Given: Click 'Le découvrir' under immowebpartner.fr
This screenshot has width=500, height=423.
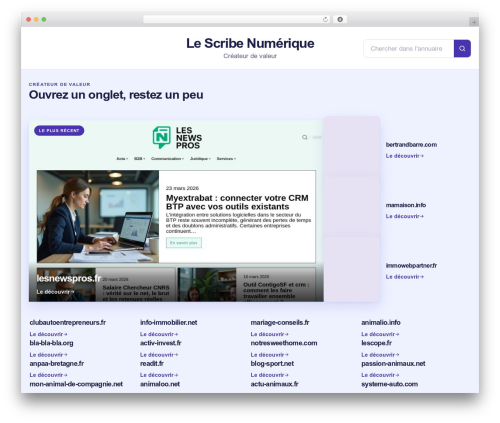Looking at the screenshot, I should 405,277.
